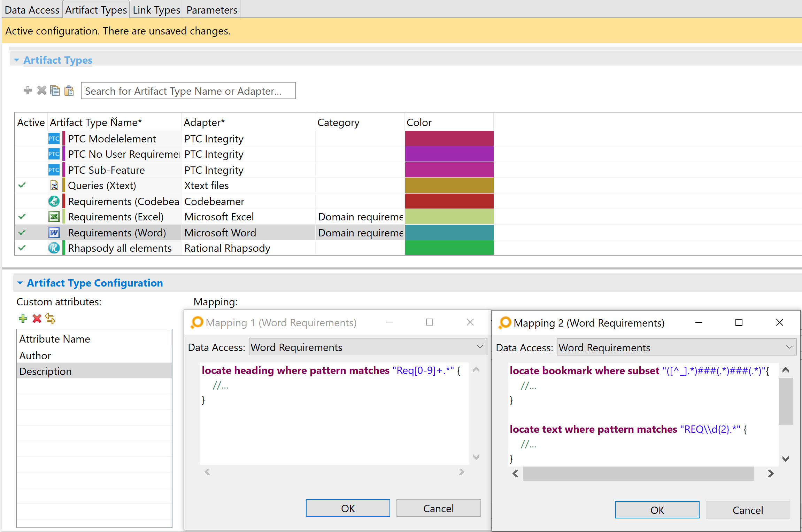Select the Author custom attribute
Viewport: 802px width, 532px height.
pyautogui.click(x=94, y=355)
